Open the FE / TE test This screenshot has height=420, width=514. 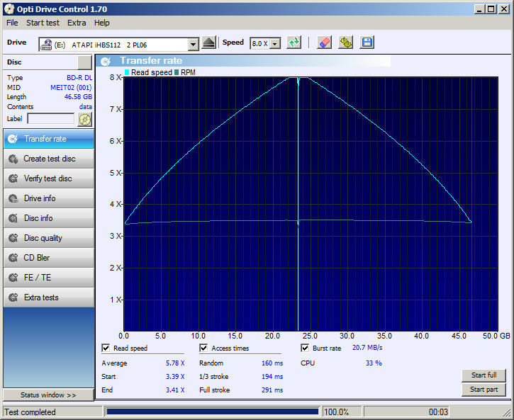[x=49, y=278]
